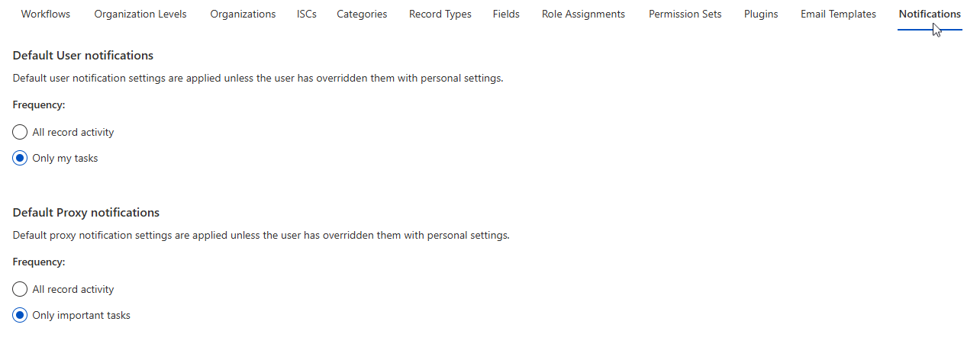The width and height of the screenshot is (980, 347).
Task: Choose the Only important tasks option
Action: tap(21, 316)
